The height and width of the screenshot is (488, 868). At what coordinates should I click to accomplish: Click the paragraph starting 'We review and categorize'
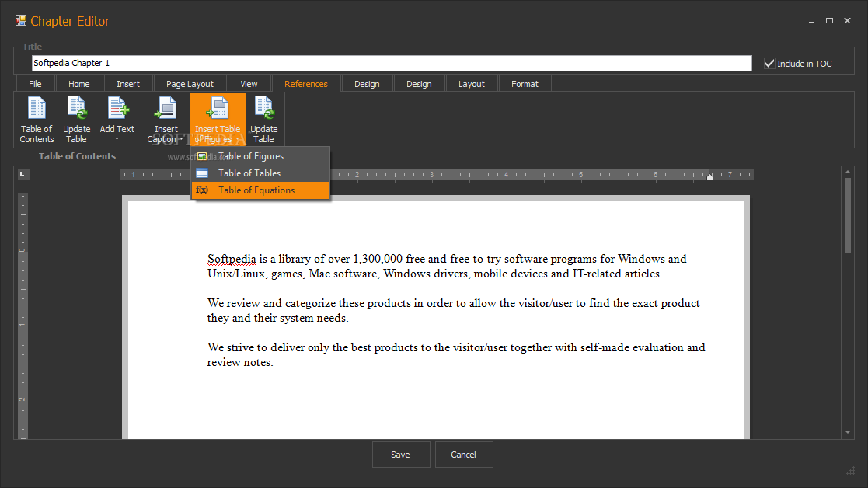point(453,310)
